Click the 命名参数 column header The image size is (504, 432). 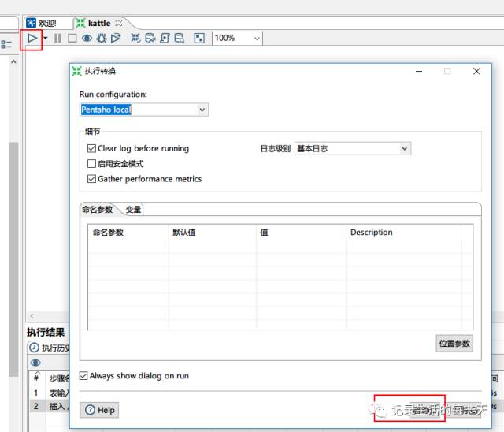128,233
